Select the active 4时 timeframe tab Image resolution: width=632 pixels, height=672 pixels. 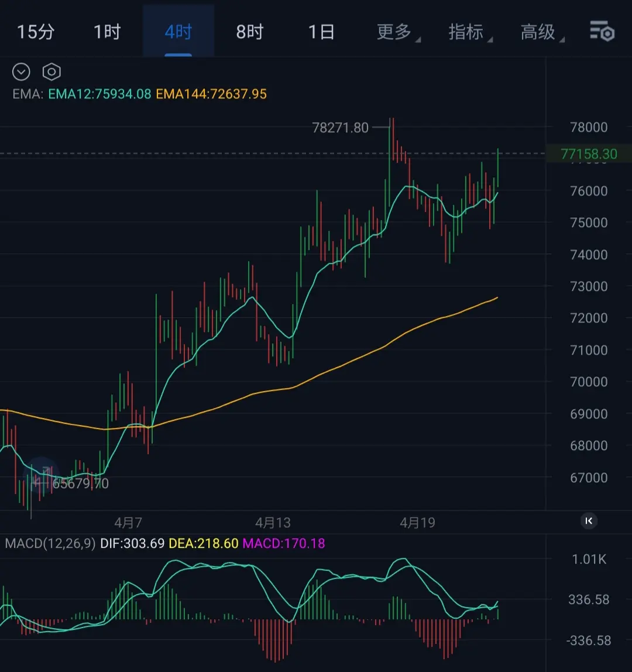(x=178, y=32)
